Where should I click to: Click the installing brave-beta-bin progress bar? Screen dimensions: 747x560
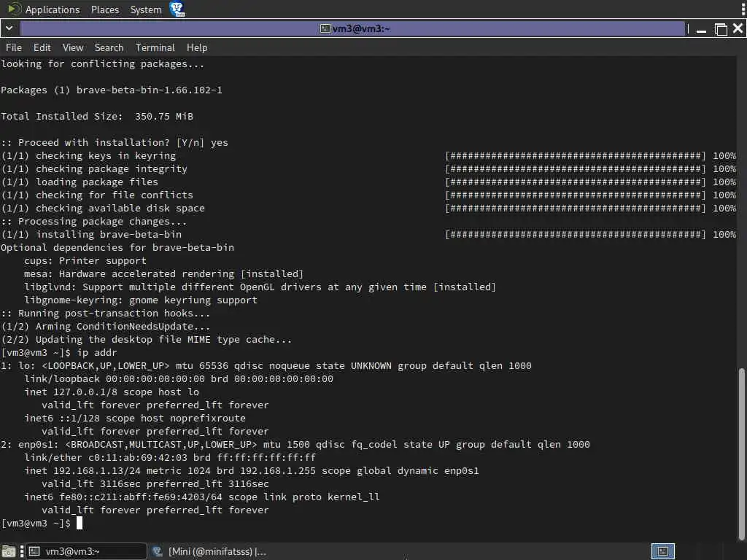click(575, 234)
